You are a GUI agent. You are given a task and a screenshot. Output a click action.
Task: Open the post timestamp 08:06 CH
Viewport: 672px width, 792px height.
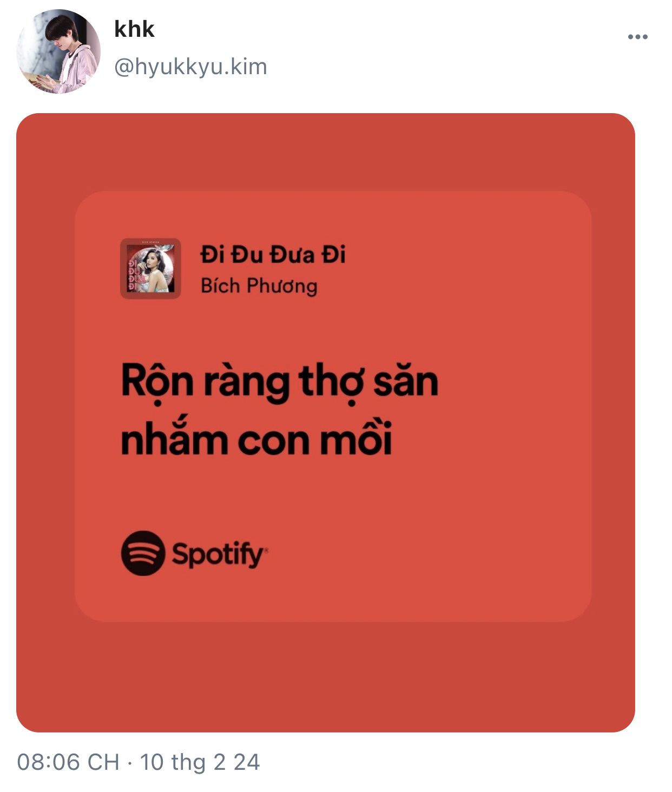pos(68,762)
